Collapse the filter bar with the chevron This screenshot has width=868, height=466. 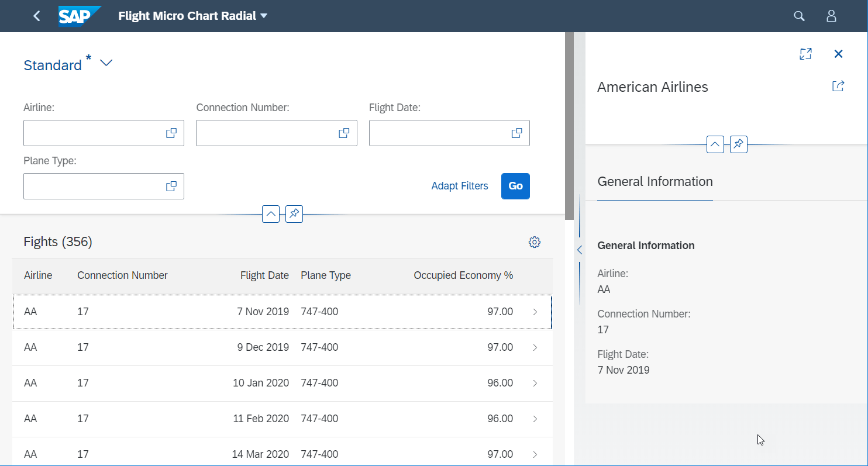271,214
